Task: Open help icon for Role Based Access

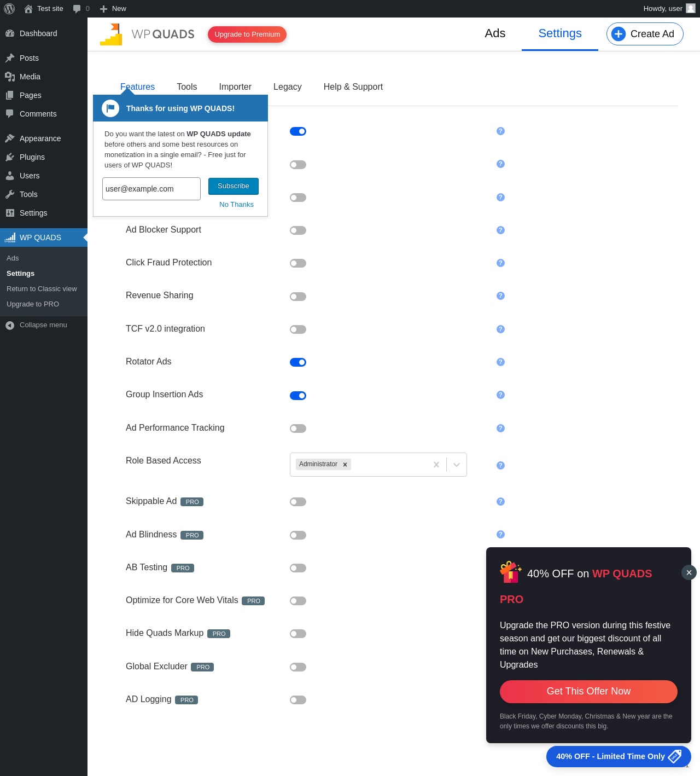Action: point(500,466)
